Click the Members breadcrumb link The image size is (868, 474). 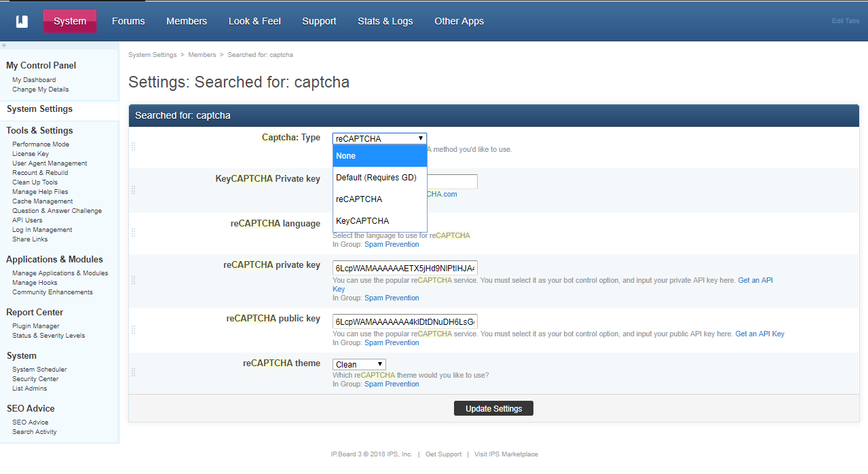point(202,55)
